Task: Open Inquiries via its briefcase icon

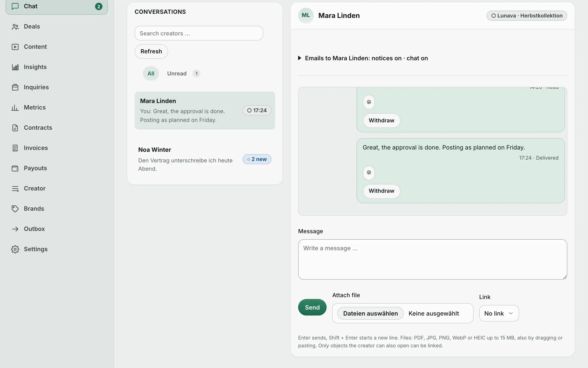Action: pos(15,87)
